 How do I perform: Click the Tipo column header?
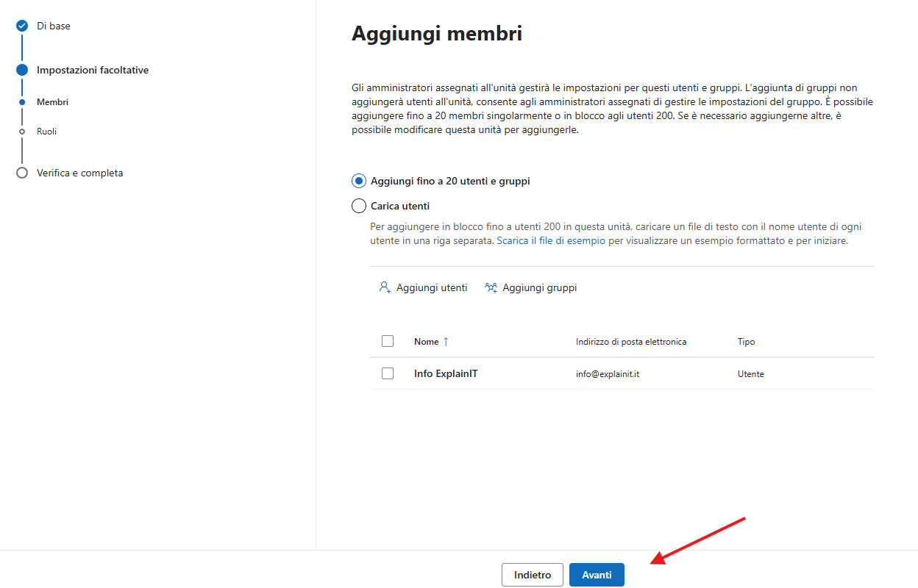point(746,342)
